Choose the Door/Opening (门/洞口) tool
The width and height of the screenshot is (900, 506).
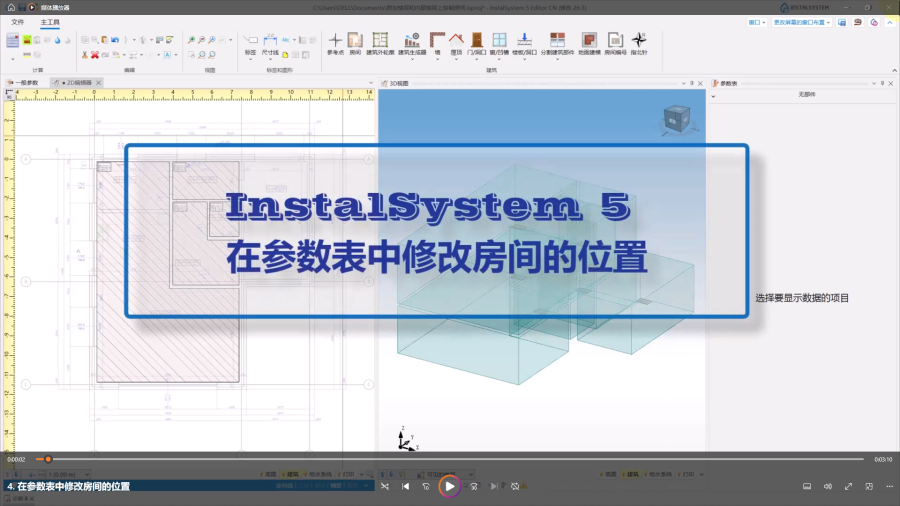[476, 42]
